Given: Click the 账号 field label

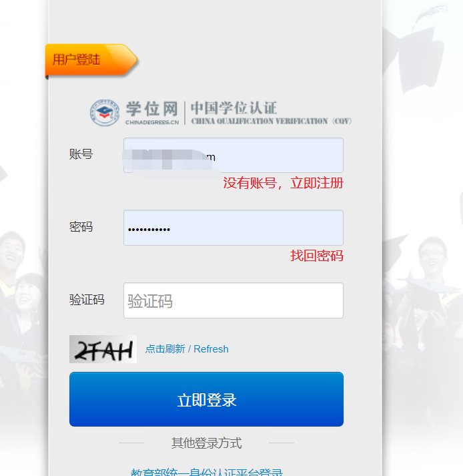Looking at the screenshot, I should point(81,154).
